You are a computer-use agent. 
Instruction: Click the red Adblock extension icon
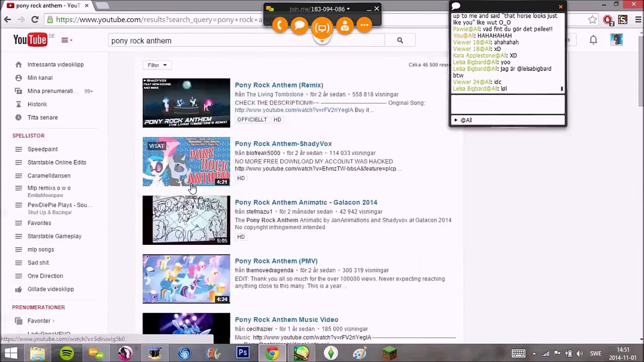pyautogui.click(x=608, y=20)
